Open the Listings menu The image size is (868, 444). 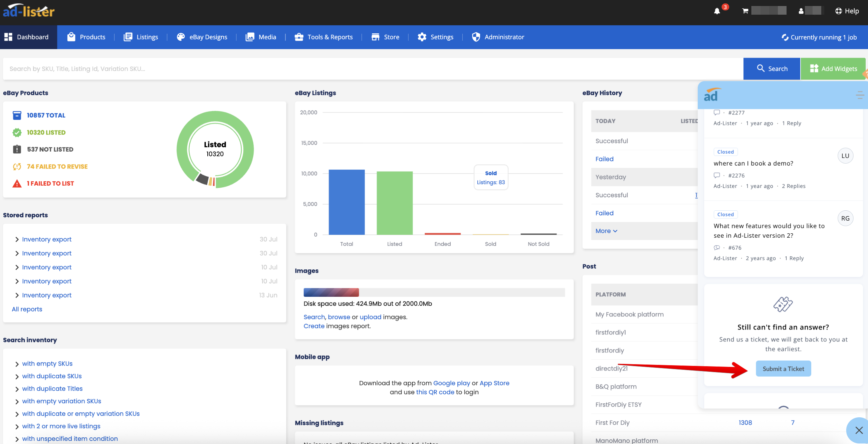coord(141,37)
